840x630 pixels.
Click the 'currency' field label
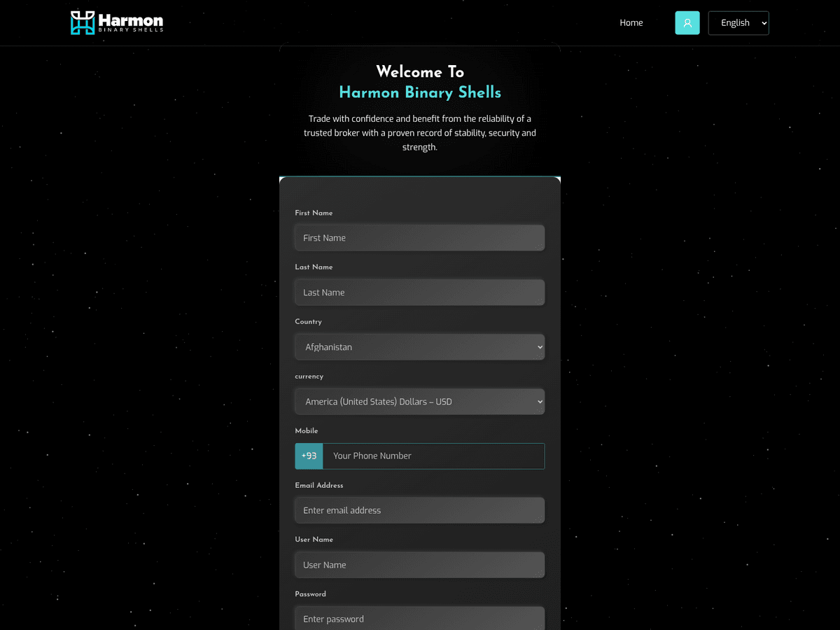(x=309, y=376)
